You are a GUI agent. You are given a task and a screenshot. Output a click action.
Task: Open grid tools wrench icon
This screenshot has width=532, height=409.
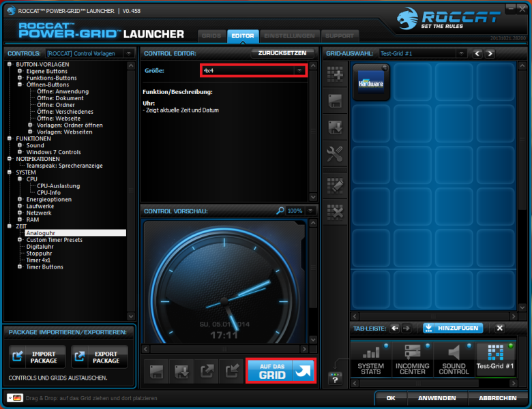pos(335,153)
